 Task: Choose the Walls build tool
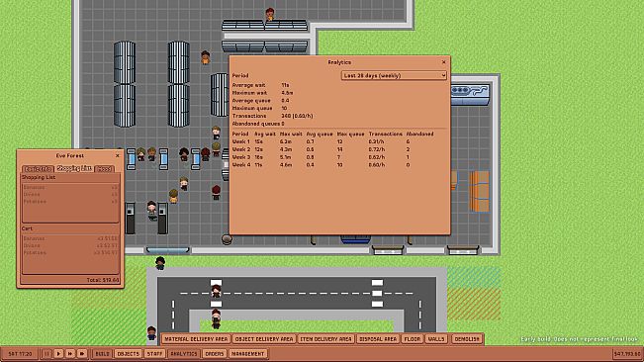(436, 339)
